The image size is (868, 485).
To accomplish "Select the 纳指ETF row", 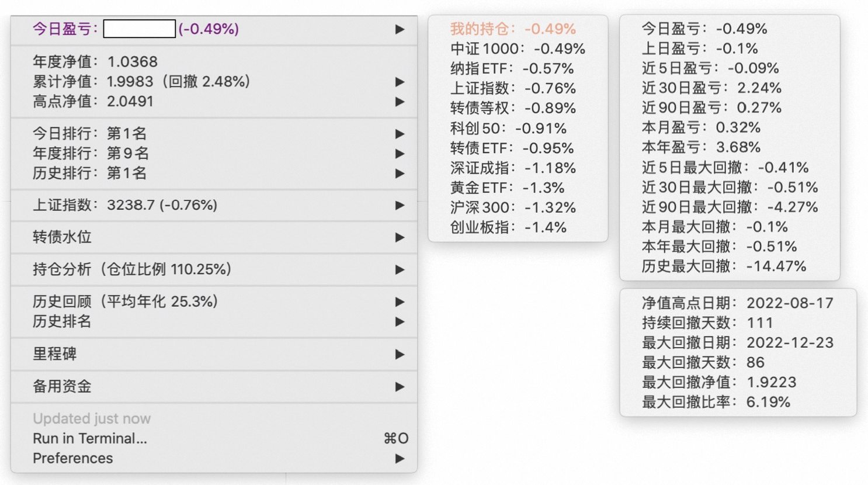I will [x=512, y=68].
